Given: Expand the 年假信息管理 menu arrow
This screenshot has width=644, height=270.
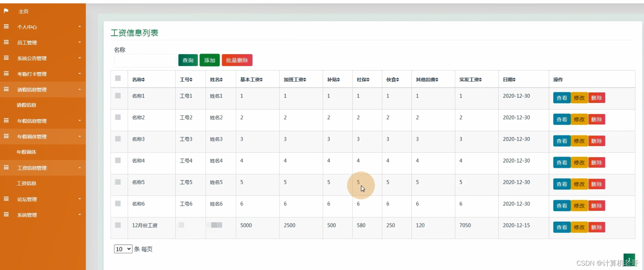Looking at the screenshot, I should [80, 121].
